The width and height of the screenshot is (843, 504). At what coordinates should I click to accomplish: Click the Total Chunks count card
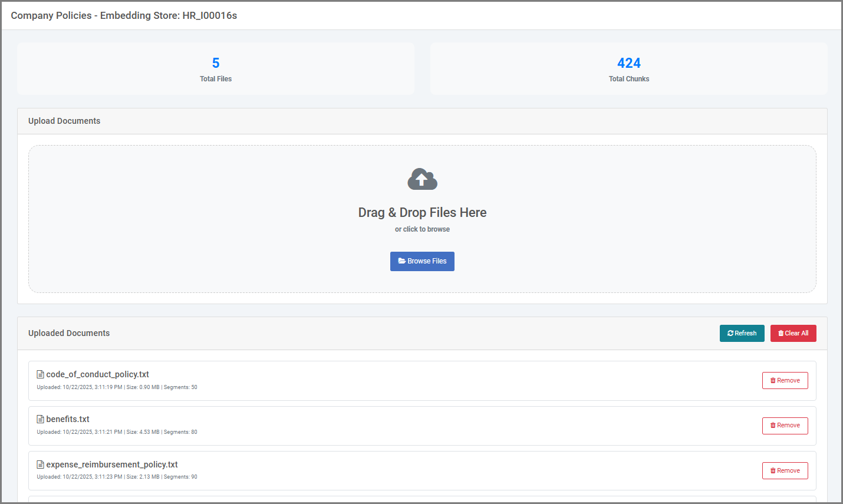click(x=628, y=69)
